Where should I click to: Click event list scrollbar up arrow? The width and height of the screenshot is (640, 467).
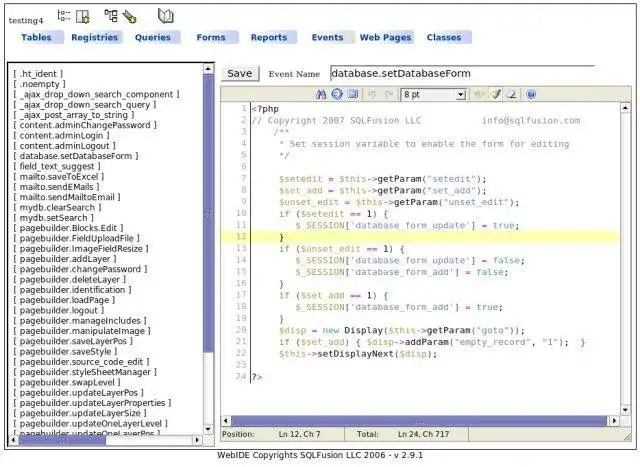(x=208, y=69)
